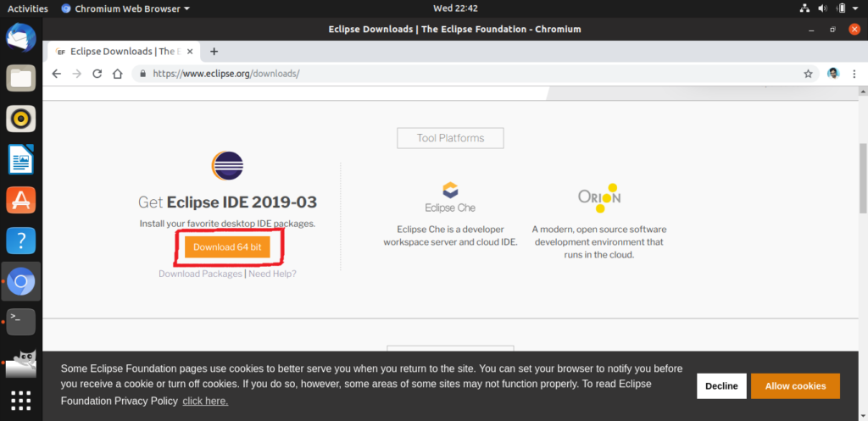Click the Eclipse Che description text
Image resolution: width=868 pixels, height=421 pixels.
(450, 235)
